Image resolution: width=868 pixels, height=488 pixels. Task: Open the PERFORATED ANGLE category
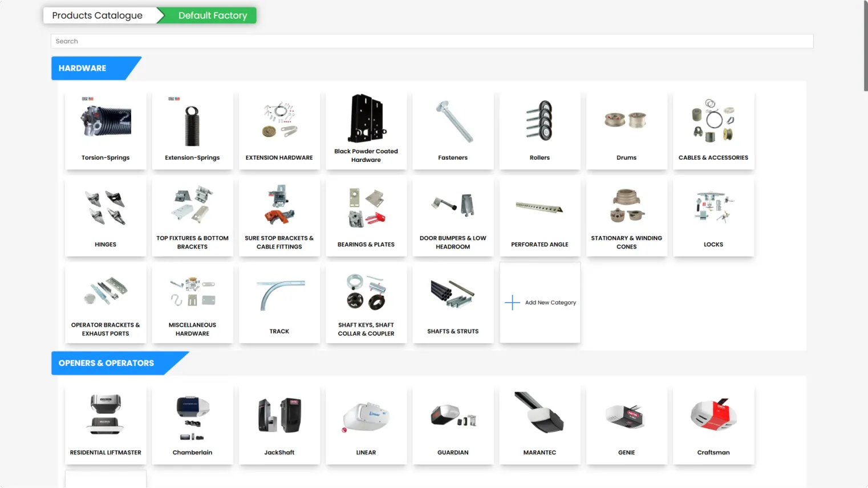(x=540, y=217)
